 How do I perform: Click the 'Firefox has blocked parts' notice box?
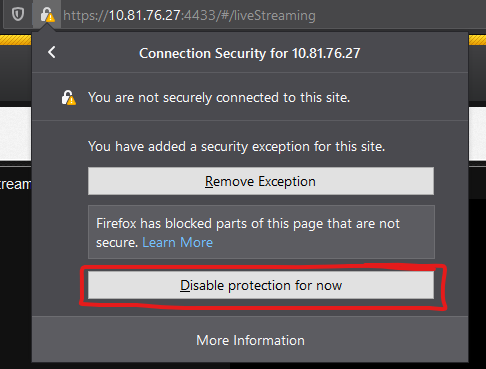[x=261, y=232]
